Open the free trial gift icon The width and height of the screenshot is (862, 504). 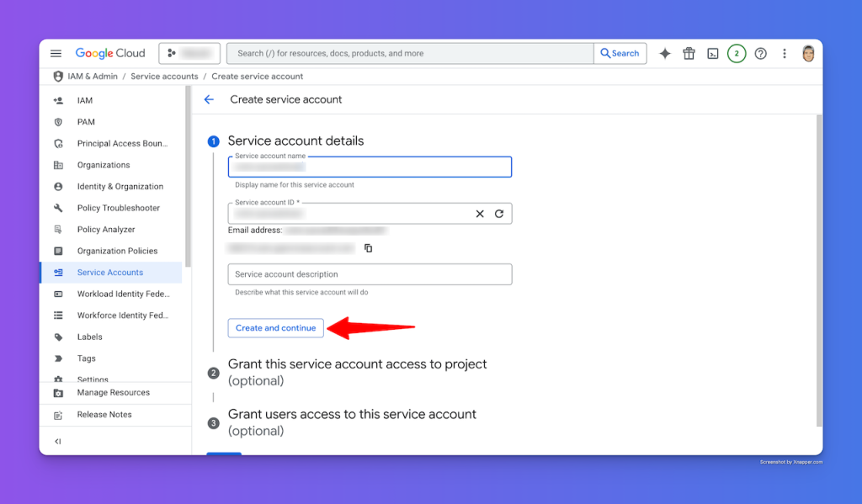click(x=689, y=53)
